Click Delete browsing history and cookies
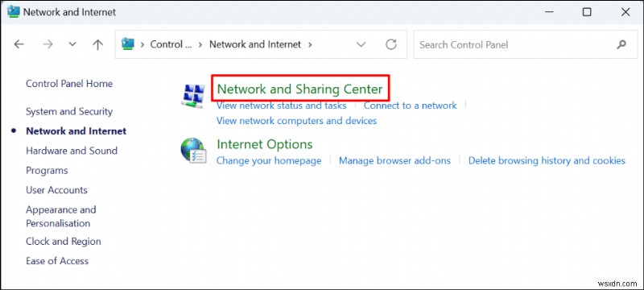 [x=547, y=160]
